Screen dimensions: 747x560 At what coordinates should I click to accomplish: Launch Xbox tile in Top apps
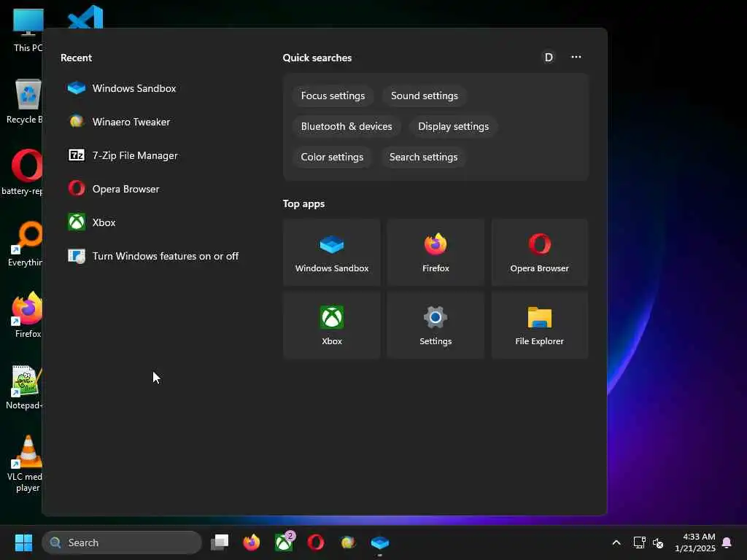[332, 325]
